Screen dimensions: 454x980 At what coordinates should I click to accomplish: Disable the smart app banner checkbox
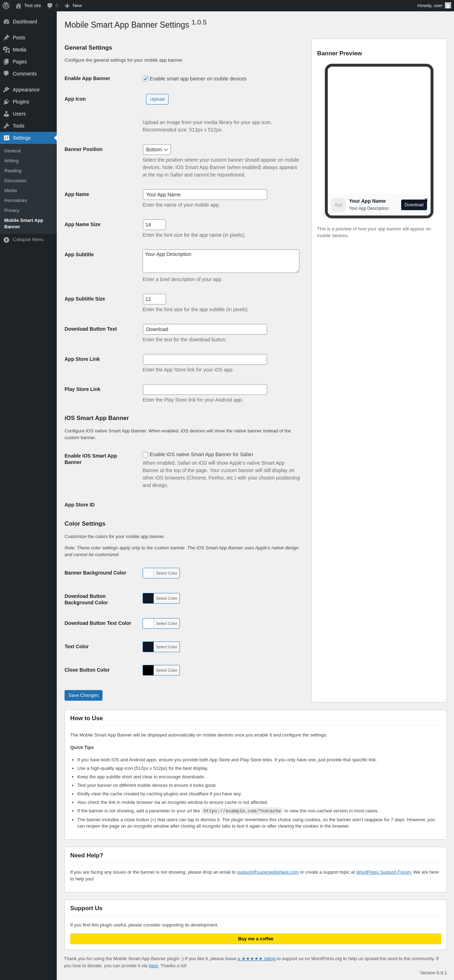pos(145,79)
